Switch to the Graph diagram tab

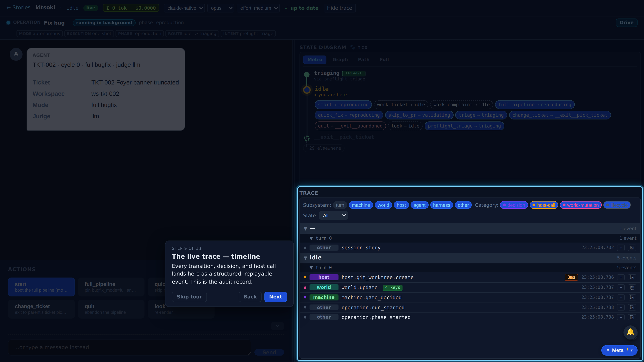(x=340, y=60)
